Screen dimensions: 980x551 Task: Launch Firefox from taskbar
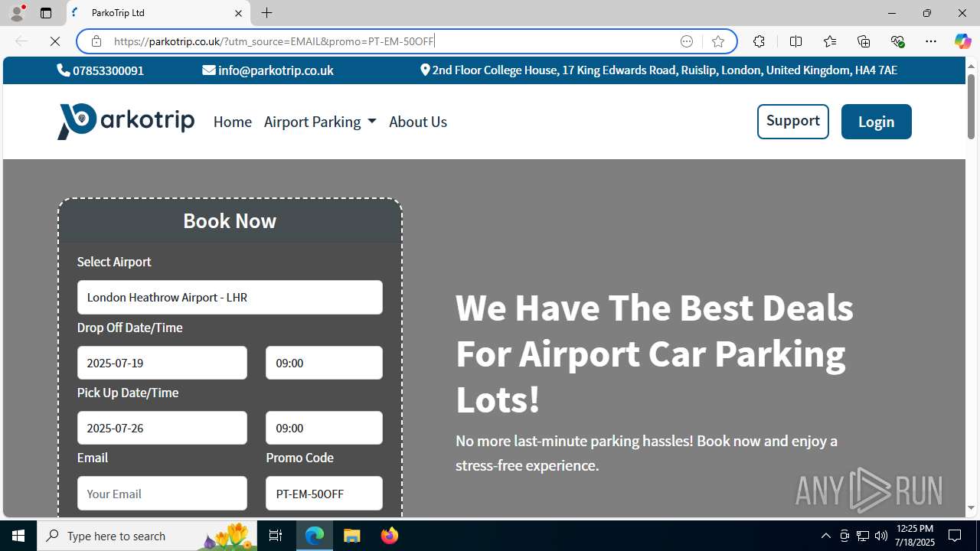click(390, 536)
